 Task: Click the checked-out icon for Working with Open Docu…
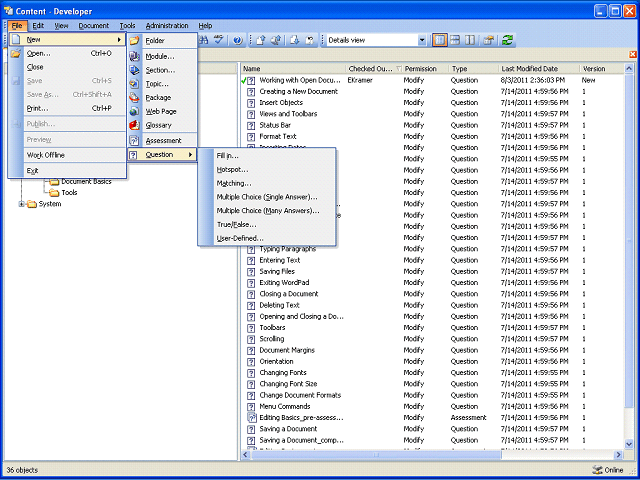coord(248,80)
